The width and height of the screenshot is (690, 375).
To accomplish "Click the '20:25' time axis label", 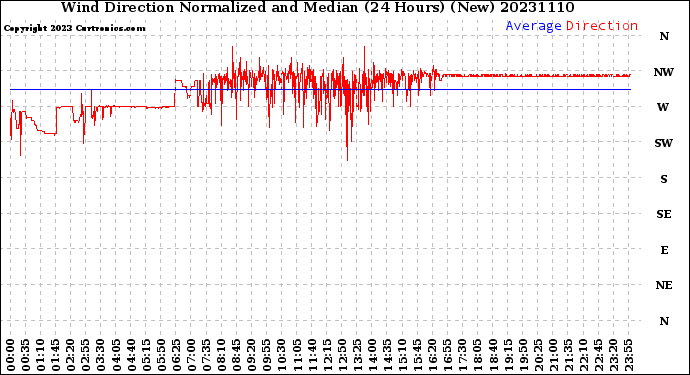I will [538, 355].
